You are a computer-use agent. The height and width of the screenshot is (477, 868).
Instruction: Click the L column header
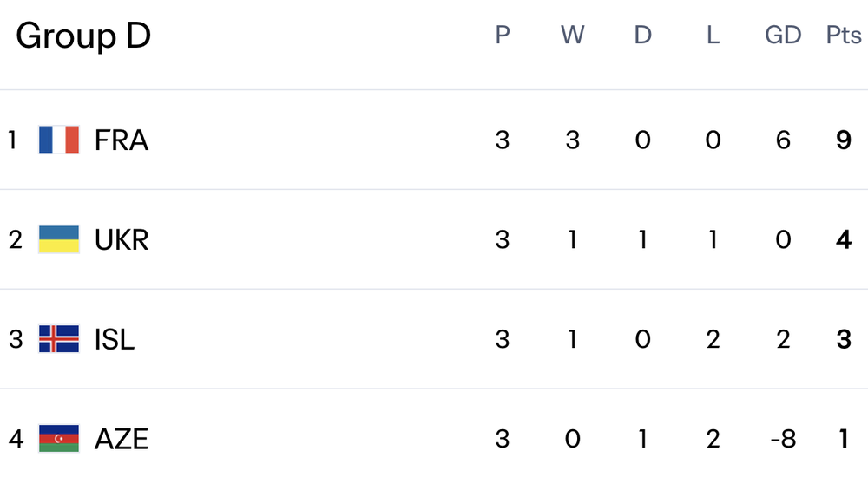click(713, 36)
